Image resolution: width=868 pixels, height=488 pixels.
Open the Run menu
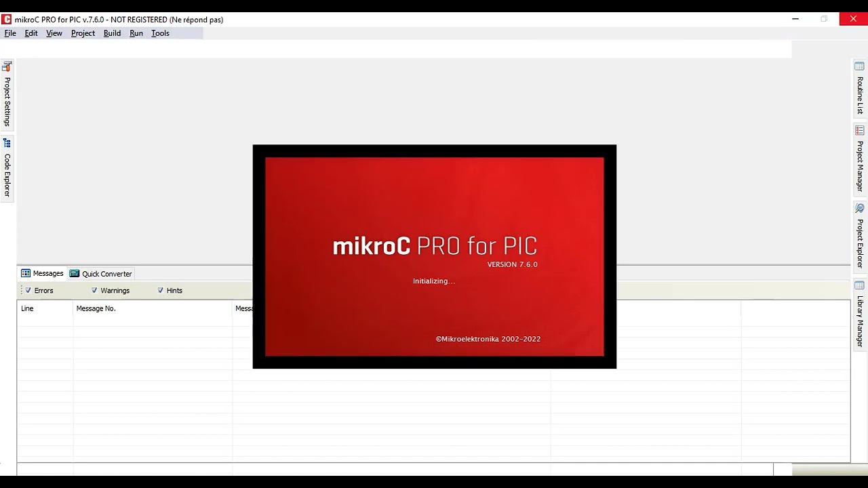pos(136,33)
